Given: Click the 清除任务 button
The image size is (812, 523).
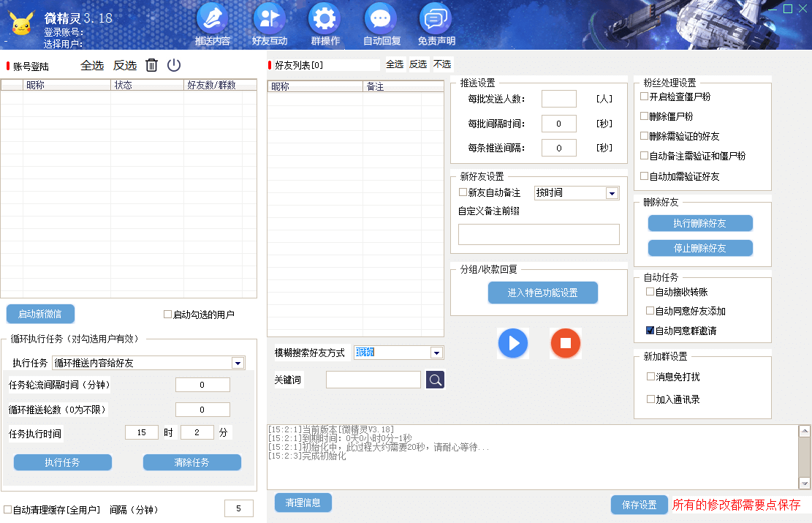Looking at the screenshot, I should click(x=191, y=462).
